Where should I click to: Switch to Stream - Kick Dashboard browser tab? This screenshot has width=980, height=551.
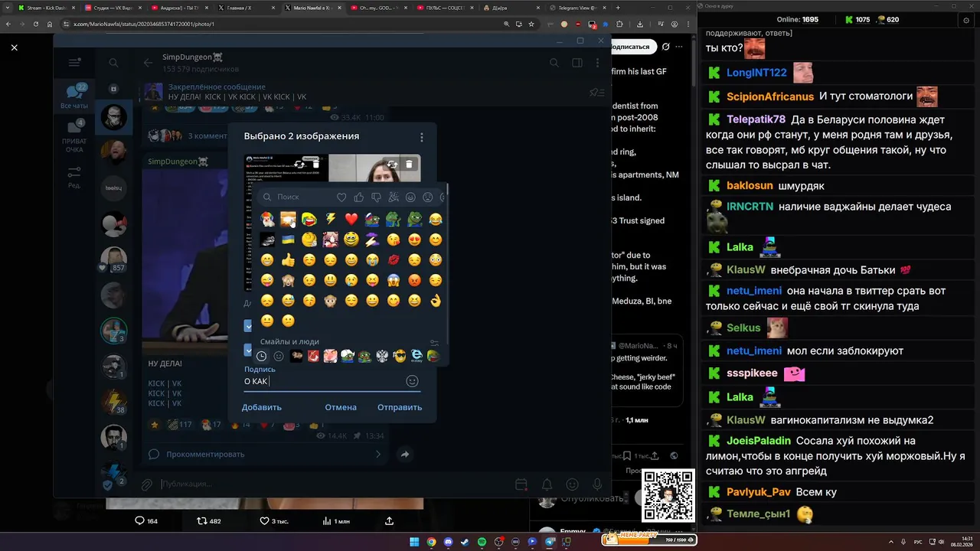[x=46, y=8]
